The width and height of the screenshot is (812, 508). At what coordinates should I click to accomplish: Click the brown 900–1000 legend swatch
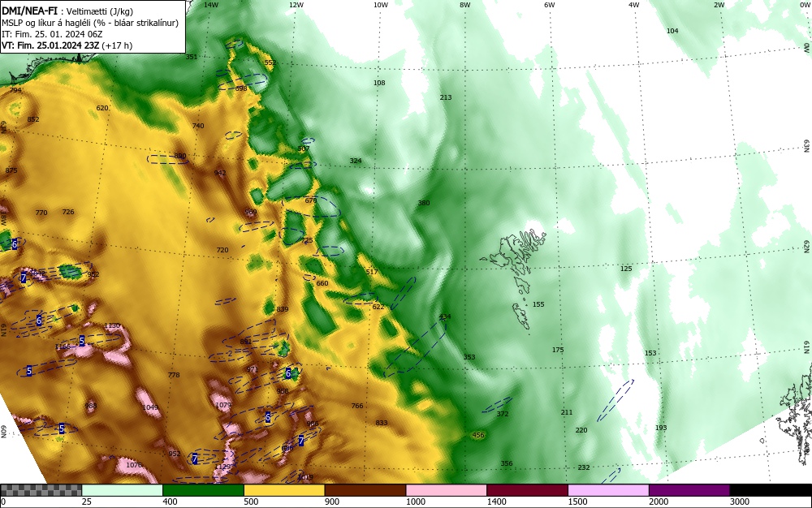tap(365, 490)
